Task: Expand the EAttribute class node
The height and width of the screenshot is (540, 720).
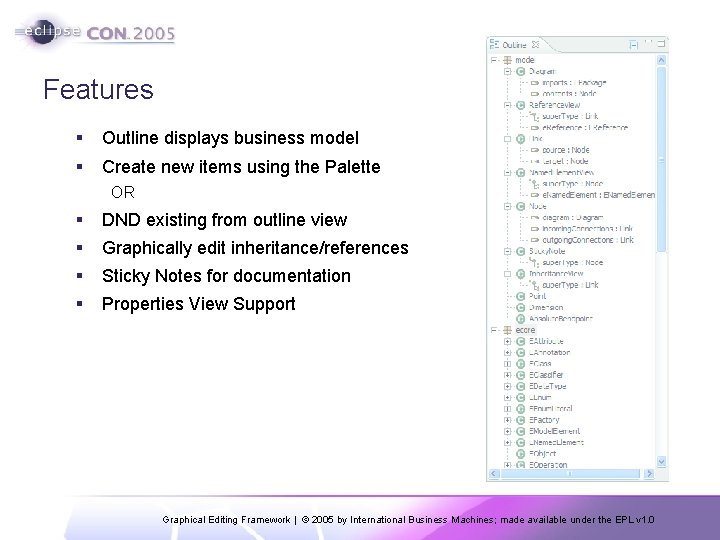Action: point(507,341)
